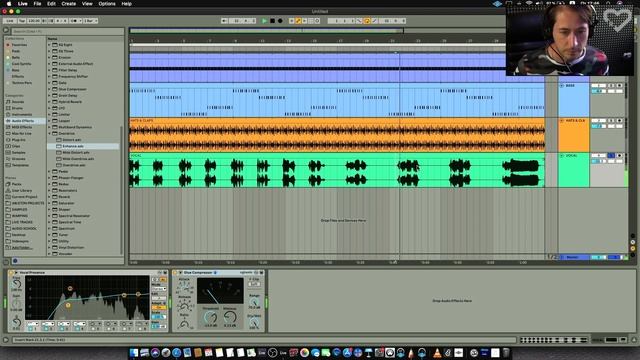Image resolution: width=640 pixels, height=360 pixels.
Task: Expand the Utility folder
Action: [x=49, y=241]
